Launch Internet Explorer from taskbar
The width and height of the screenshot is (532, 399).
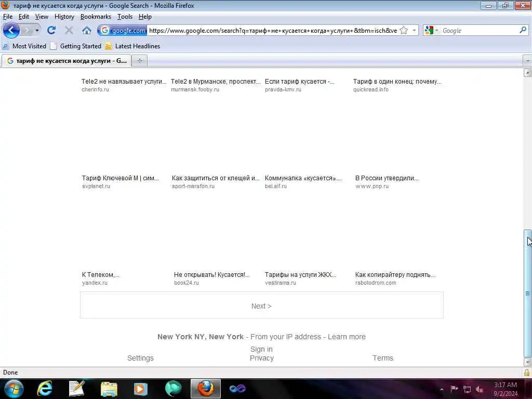[x=45, y=389]
